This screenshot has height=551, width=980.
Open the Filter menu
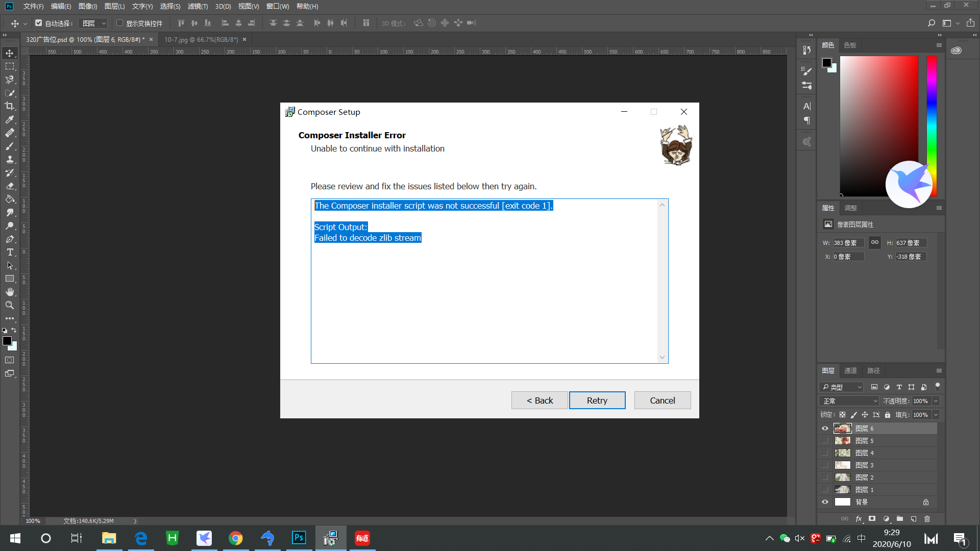[198, 6]
